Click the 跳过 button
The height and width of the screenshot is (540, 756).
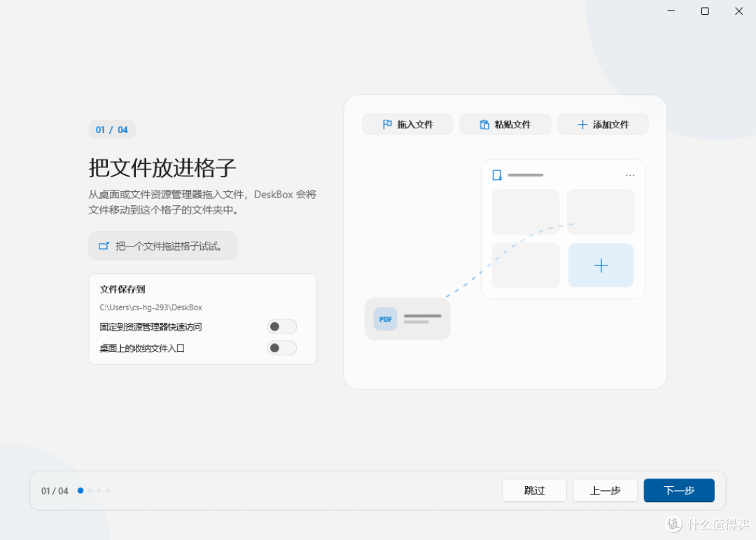pyautogui.click(x=534, y=490)
